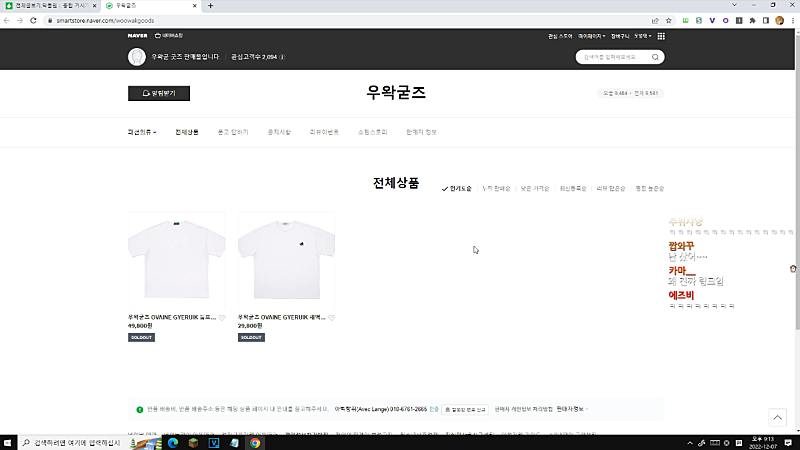Click the store profile avatar image
800x450 pixels.
(137, 57)
